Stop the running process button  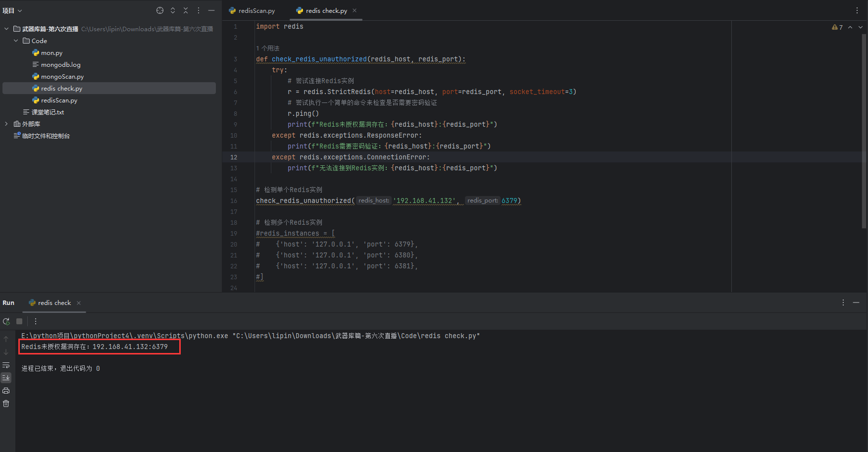pos(19,321)
